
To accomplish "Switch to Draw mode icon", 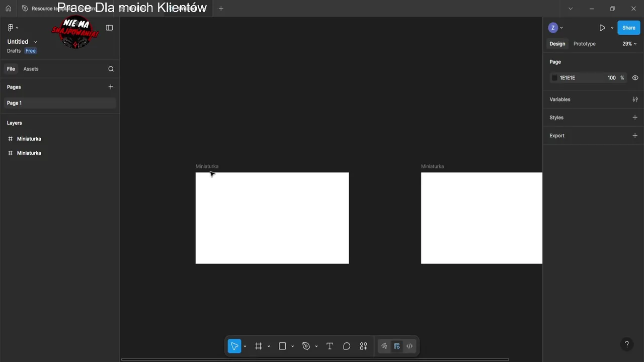I will click(x=384, y=346).
